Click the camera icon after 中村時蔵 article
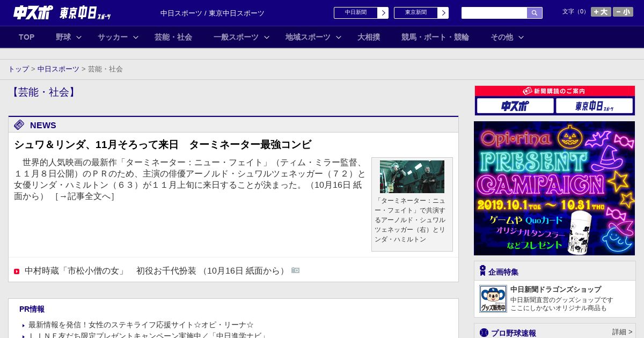The height and width of the screenshot is (338, 644). point(296,270)
